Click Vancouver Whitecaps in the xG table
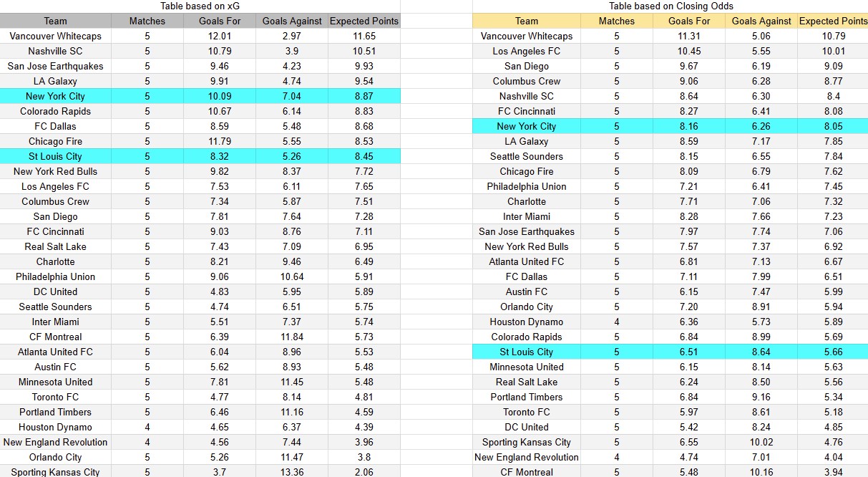The height and width of the screenshot is (477, 868). 55,36
